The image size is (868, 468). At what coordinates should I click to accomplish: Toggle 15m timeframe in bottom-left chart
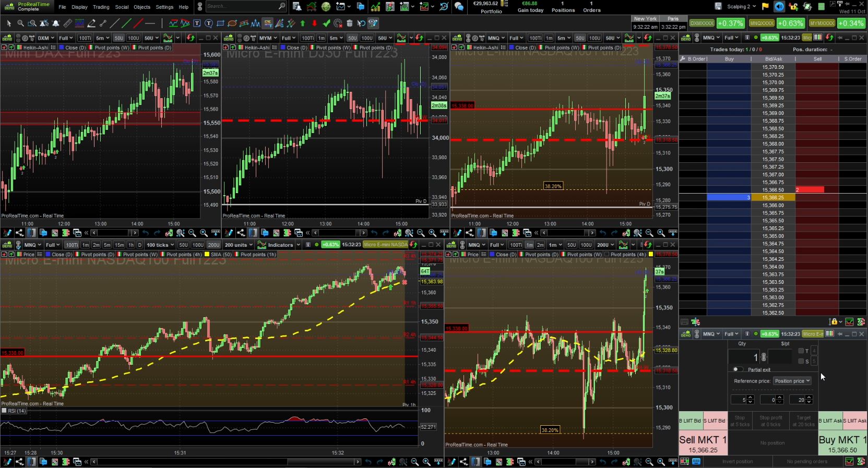(x=120, y=245)
